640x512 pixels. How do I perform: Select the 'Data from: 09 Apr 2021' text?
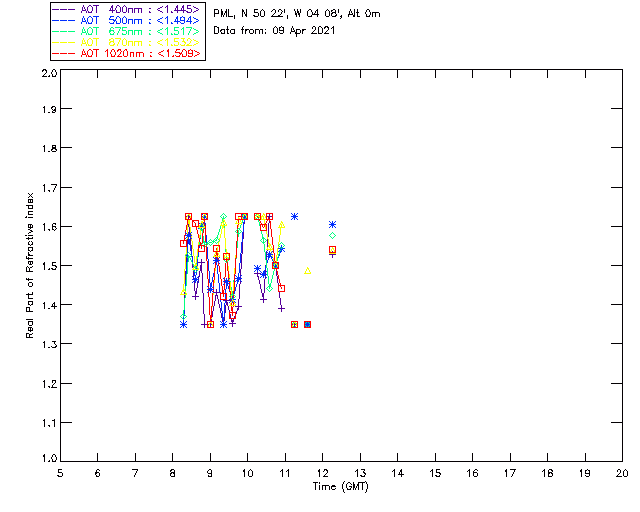point(274,31)
